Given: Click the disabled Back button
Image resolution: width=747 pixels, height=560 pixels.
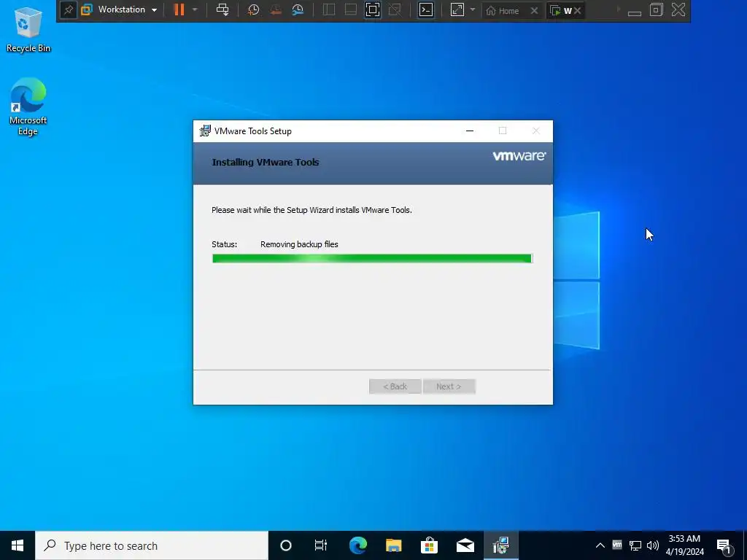Looking at the screenshot, I should (395, 386).
